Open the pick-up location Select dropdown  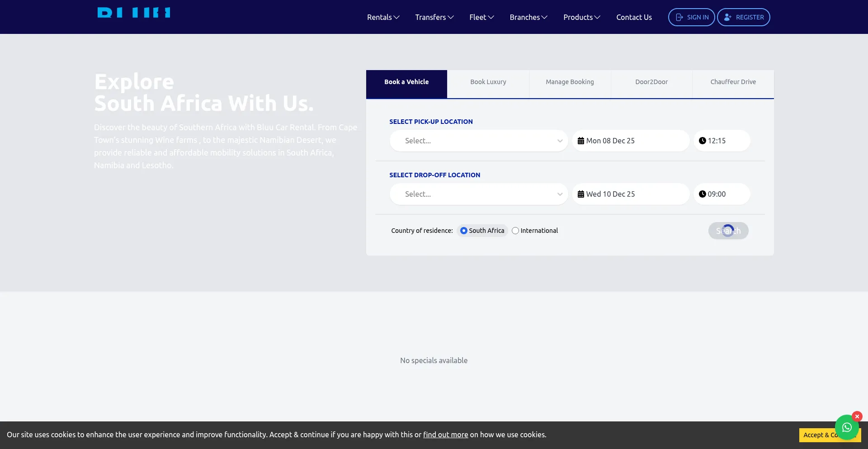478,141
